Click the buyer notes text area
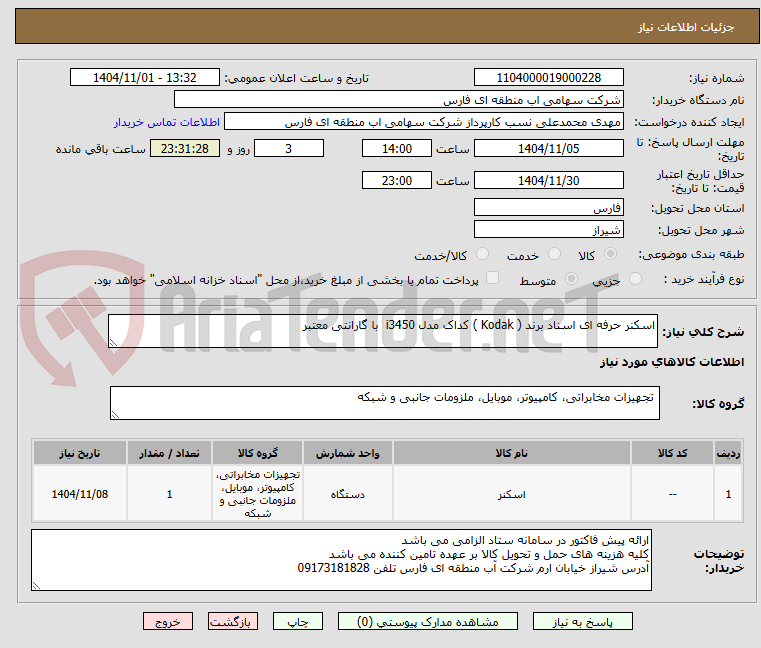The image size is (761, 648). [x=341, y=560]
